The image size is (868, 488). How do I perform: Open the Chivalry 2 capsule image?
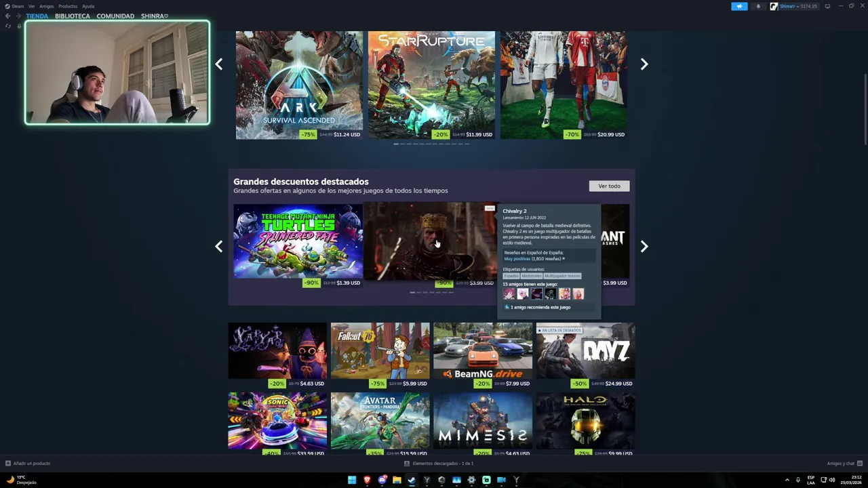[430, 241]
